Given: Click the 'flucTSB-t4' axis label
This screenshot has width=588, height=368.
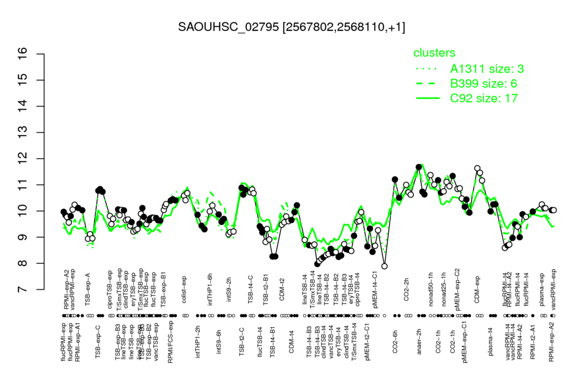Looking at the screenshot, I should (x=260, y=342).
